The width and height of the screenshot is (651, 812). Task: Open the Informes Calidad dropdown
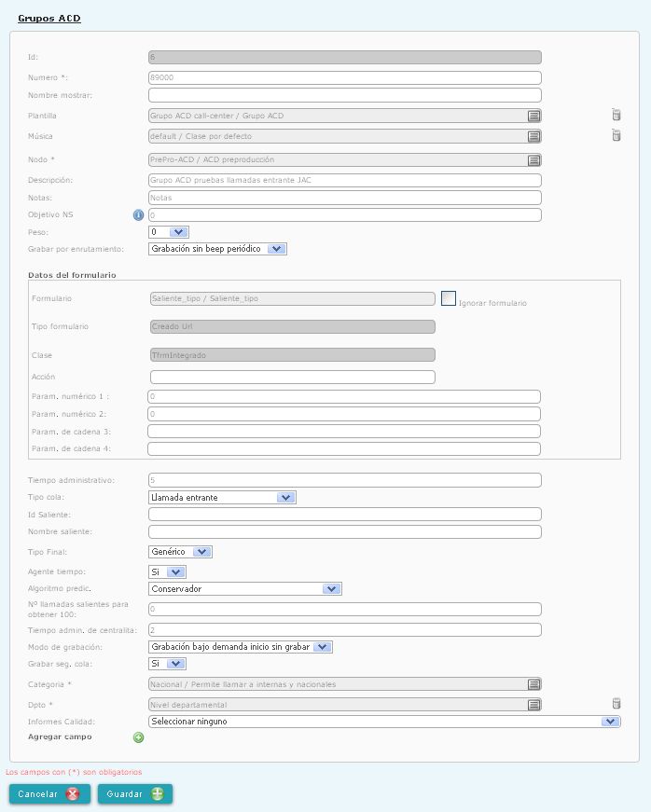click(x=384, y=722)
